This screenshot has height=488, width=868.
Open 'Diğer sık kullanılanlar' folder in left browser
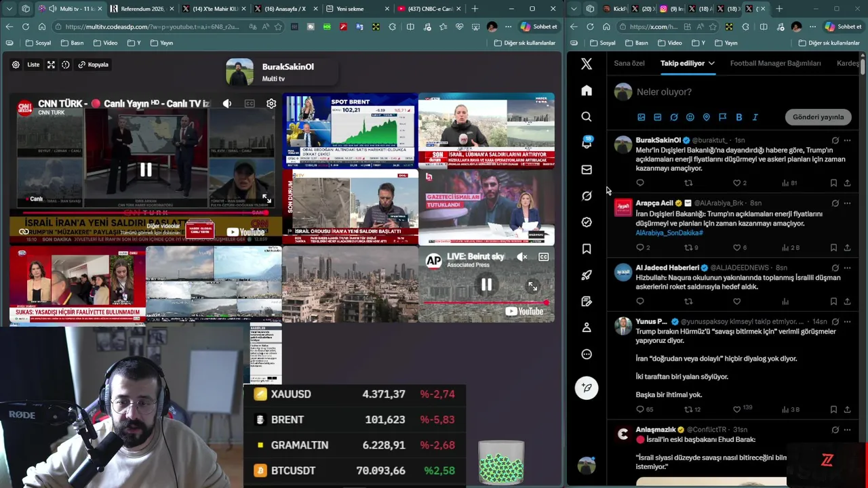[x=525, y=43]
